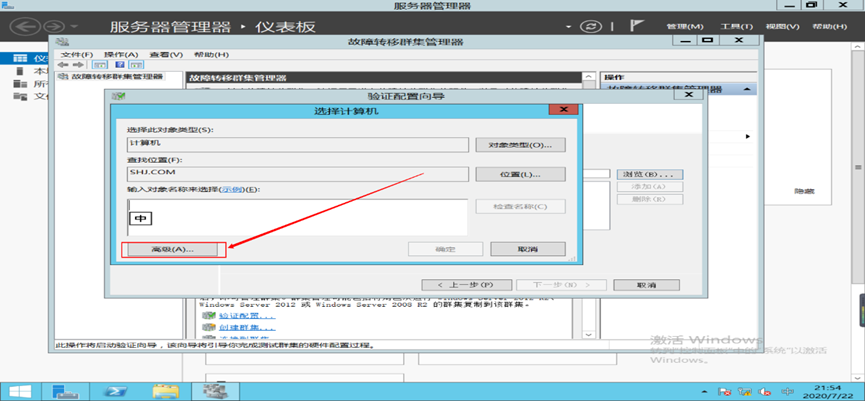Click the 高级(A)... button in Select Computers dialog
This screenshot has width=865, height=401.
tap(173, 249)
